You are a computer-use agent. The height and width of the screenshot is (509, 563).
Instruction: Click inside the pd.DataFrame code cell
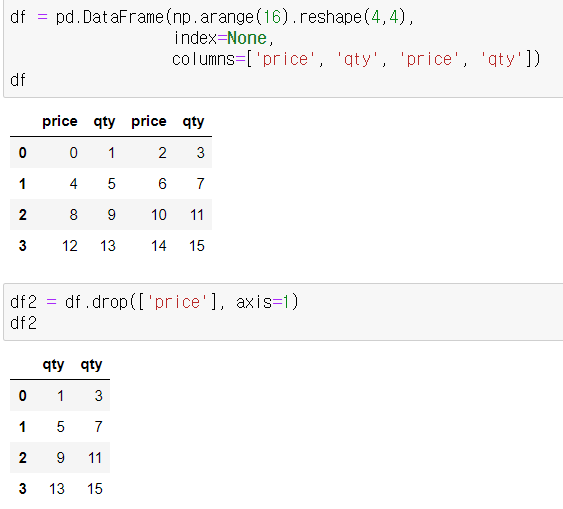pyautogui.click(x=284, y=48)
